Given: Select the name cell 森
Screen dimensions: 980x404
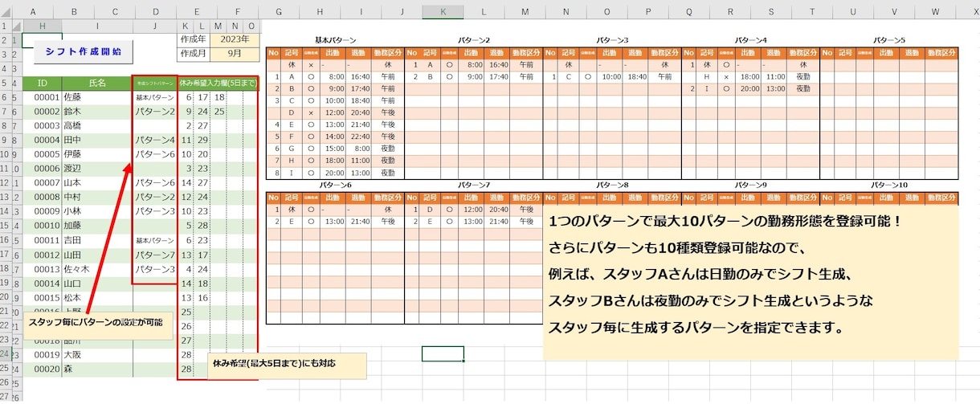Looking at the screenshot, I should [97, 369].
